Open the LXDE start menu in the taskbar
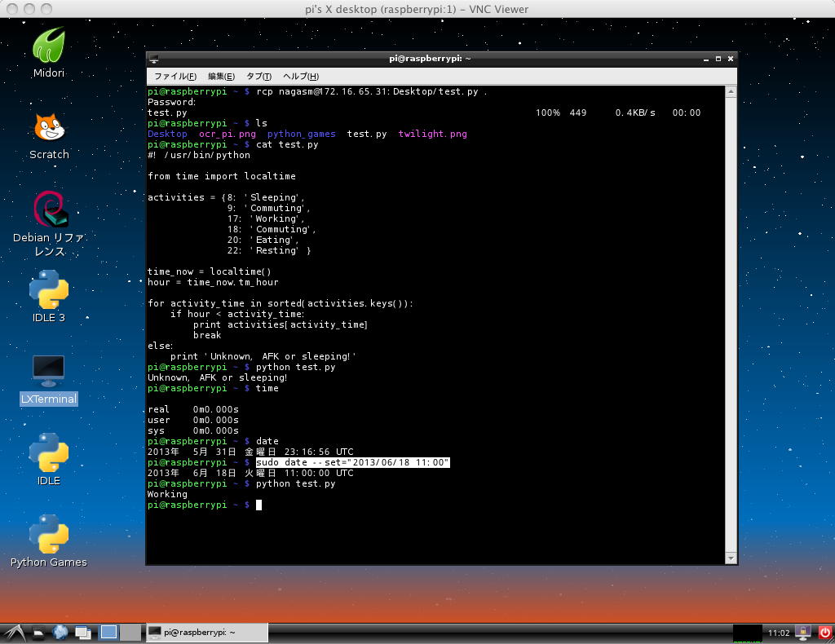 (14, 632)
